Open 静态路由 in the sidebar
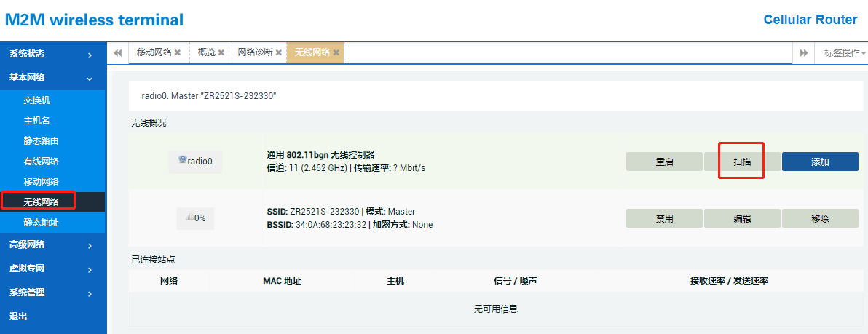Screen dimensions: 868x334 (x=41, y=141)
